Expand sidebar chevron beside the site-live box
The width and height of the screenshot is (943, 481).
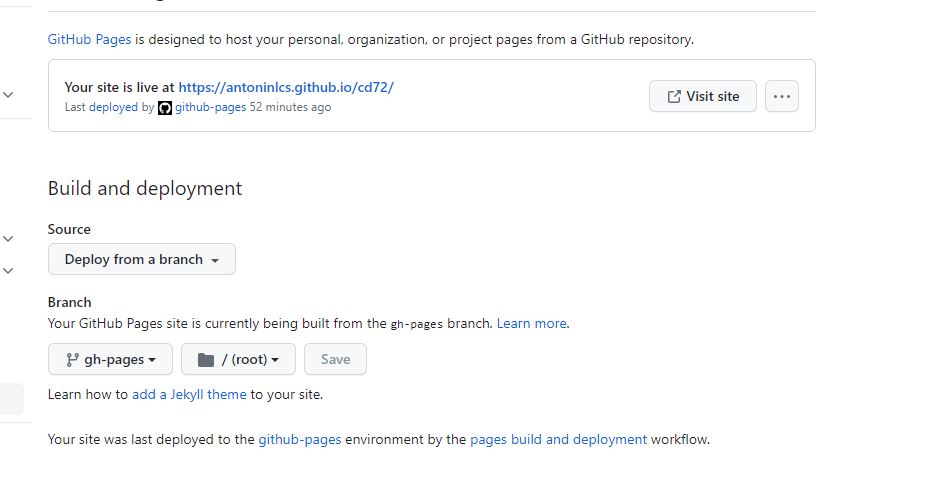click(8, 95)
